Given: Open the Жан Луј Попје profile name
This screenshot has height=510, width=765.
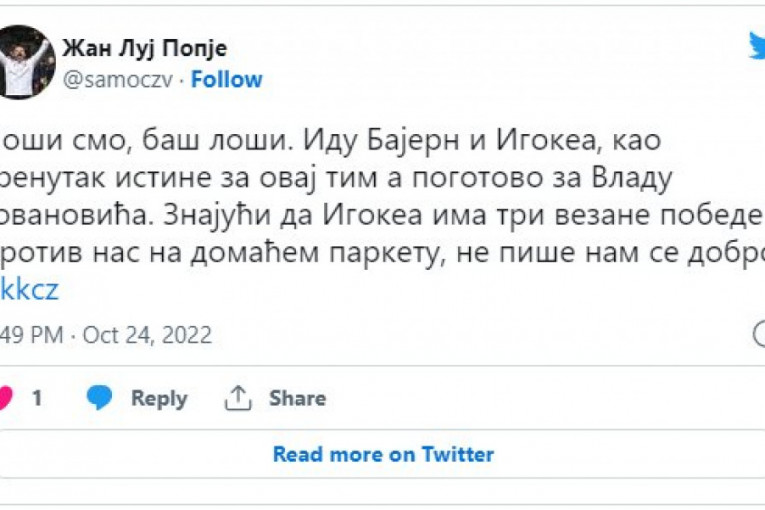Looking at the screenshot, I should pos(144,48).
